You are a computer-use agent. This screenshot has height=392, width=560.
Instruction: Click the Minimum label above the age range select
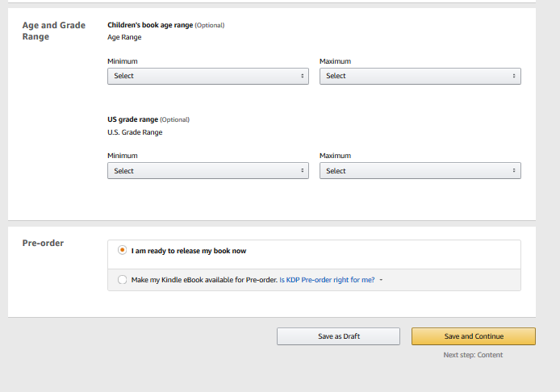tap(123, 61)
